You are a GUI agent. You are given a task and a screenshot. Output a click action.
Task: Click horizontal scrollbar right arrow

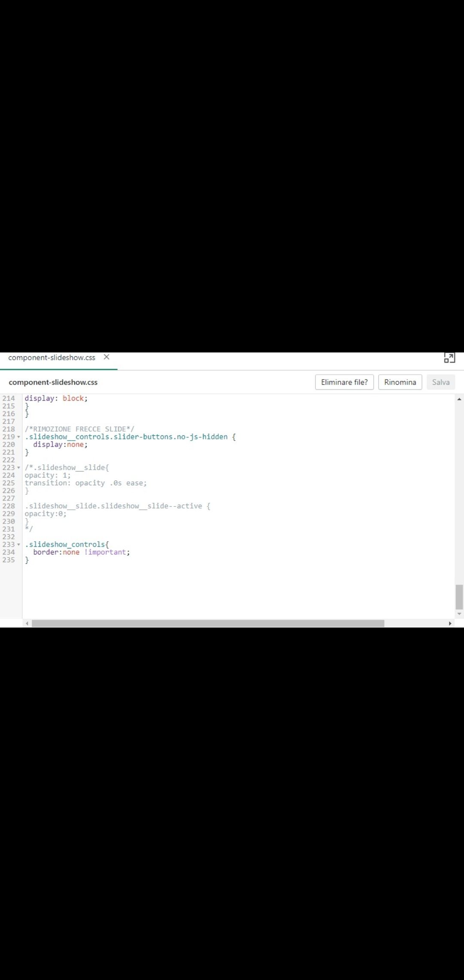450,623
